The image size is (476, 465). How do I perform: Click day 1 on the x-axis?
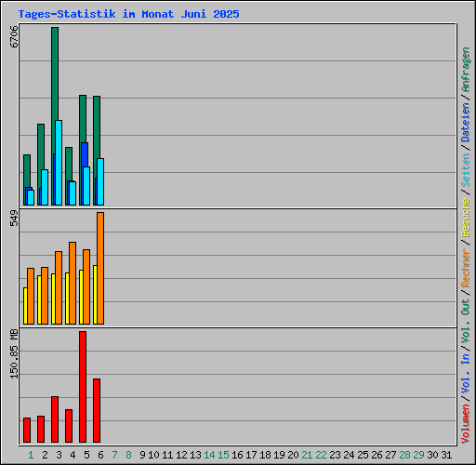click(x=31, y=455)
